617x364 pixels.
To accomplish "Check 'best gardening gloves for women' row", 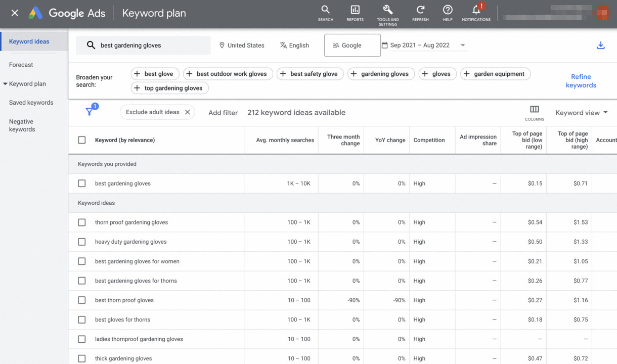I will pyautogui.click(x=82, y=261).
